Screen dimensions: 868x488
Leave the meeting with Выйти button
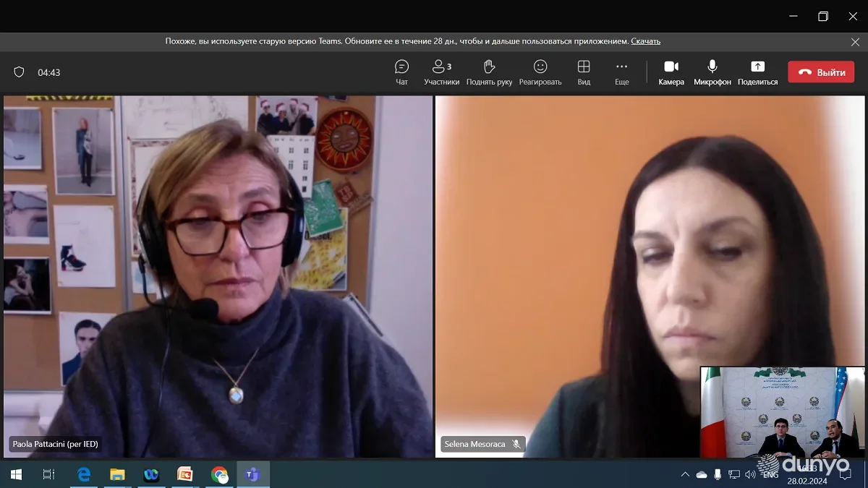pos(821,72)
